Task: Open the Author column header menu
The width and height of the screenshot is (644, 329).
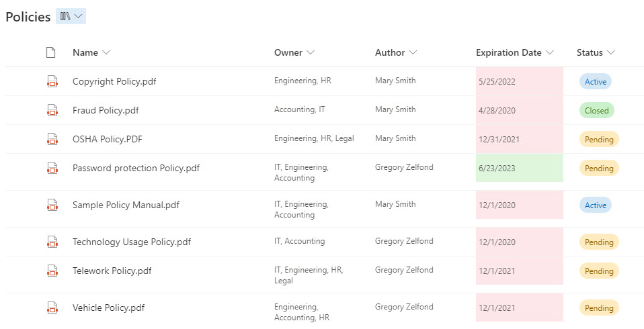Action: pyautogui.click(x=413, y=52)
